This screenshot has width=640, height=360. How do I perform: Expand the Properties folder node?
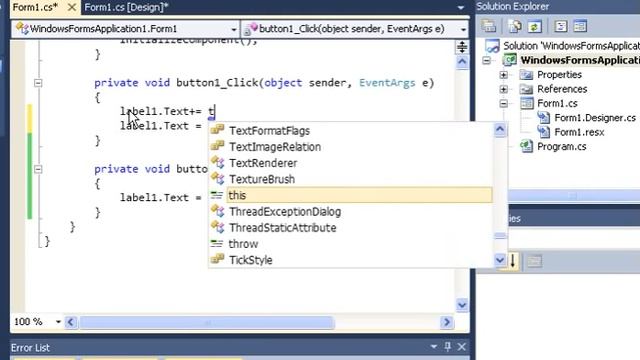click(504, 75)
